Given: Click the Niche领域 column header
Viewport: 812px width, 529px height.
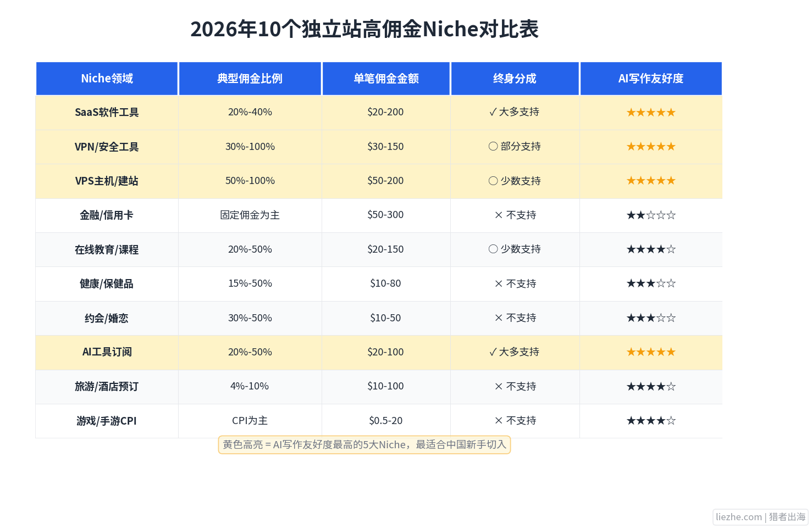Looking at the screenshot, I should click(x=107, y=79).
